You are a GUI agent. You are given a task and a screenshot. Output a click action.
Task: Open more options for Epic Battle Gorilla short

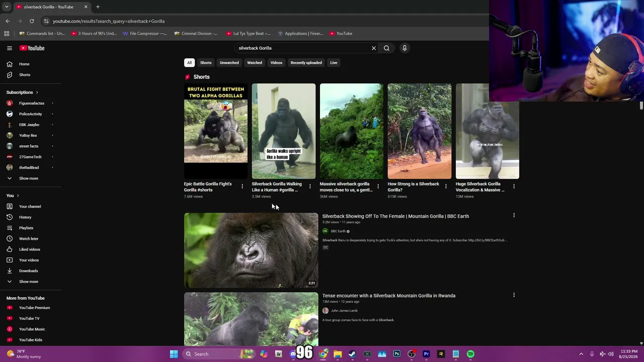(242, 187)
